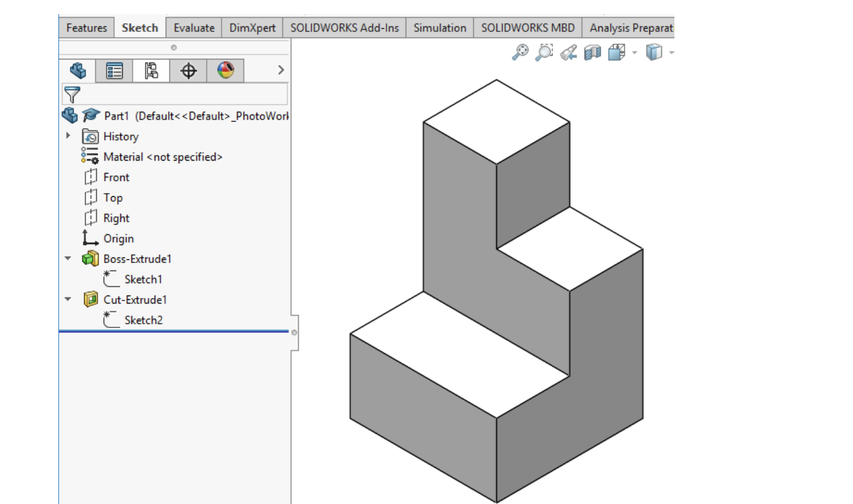853x504 pixels.
Task: Open the ConfigurationManager tab icon
Action: click(152, 71)
